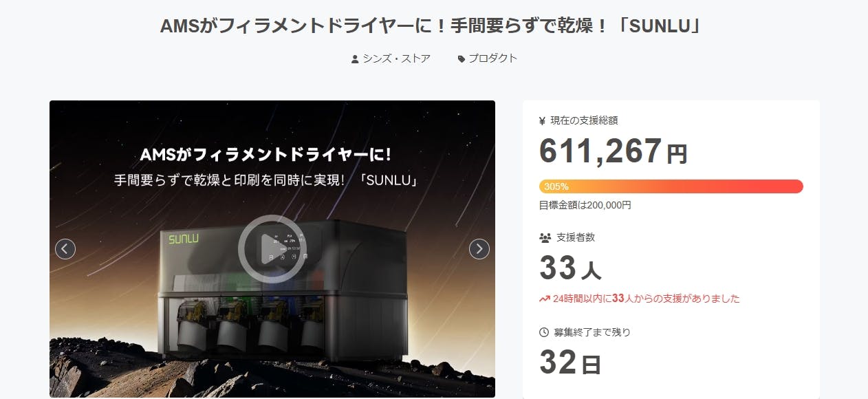Click the 305% funding progress bar
The width and height of the screenshot is (868, 399).
coord(671,186)
